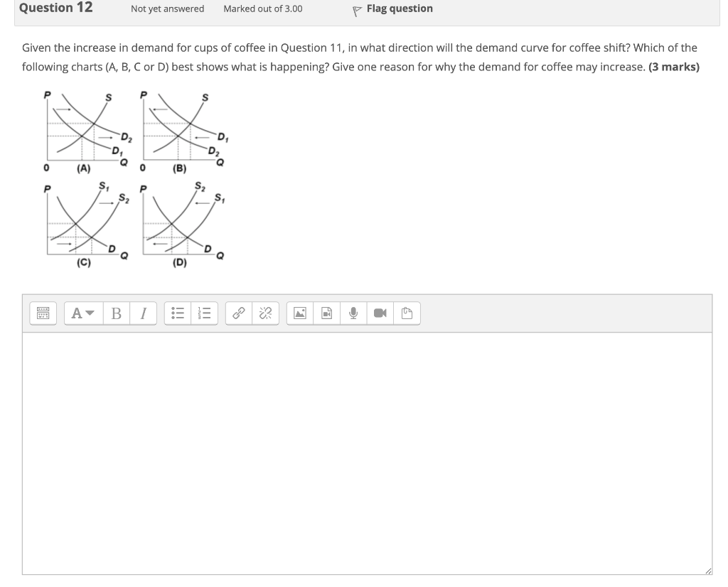Viewport: 728px width, 587px height.
Task: Click the Question 12 heading
Action: coord(55,8)
